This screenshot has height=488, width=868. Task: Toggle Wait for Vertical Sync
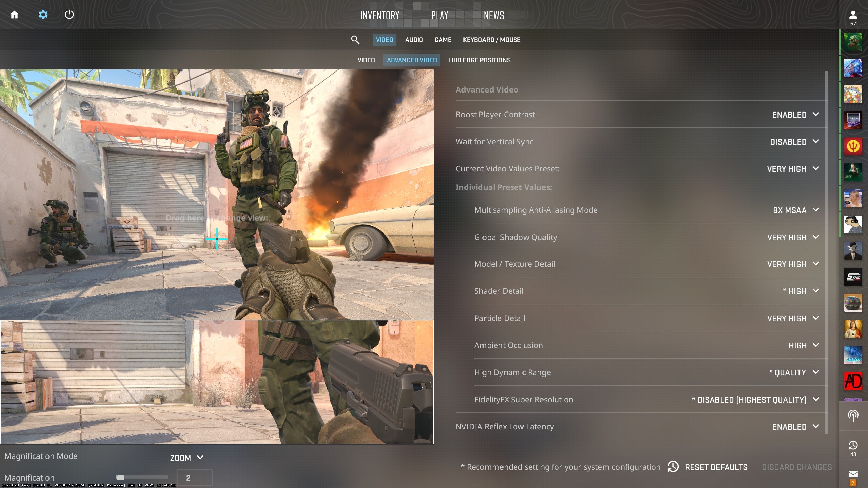click(x=793, y=141)
